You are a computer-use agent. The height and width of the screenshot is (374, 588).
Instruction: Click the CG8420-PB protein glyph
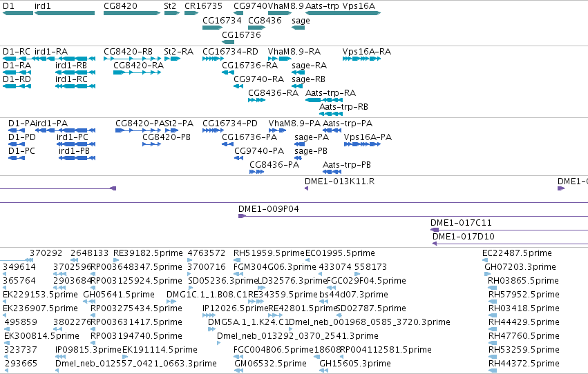152,144
